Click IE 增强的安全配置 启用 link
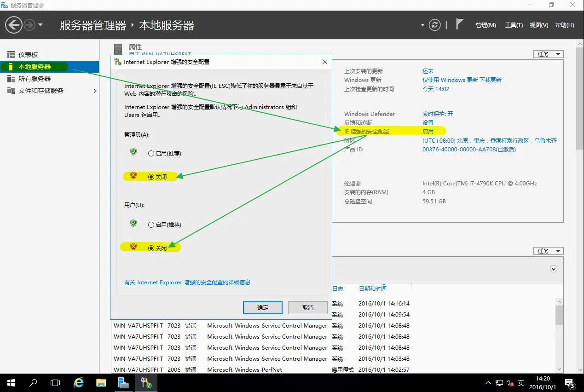This screenshot has width=584, height=392. [428, 132]
